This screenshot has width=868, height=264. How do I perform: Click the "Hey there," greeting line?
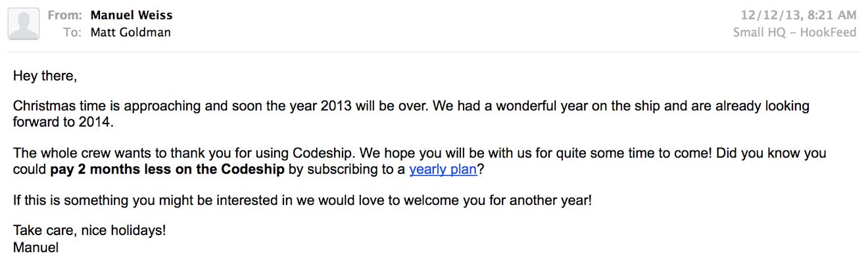pos(45,77)
